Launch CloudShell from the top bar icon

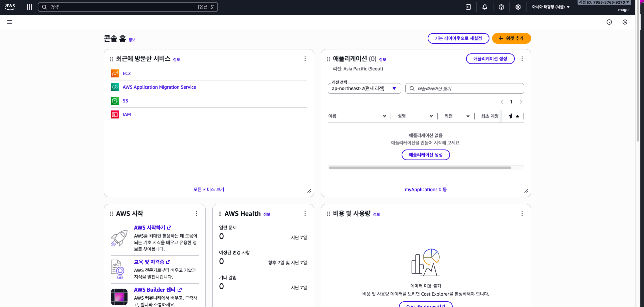(468, 7)
